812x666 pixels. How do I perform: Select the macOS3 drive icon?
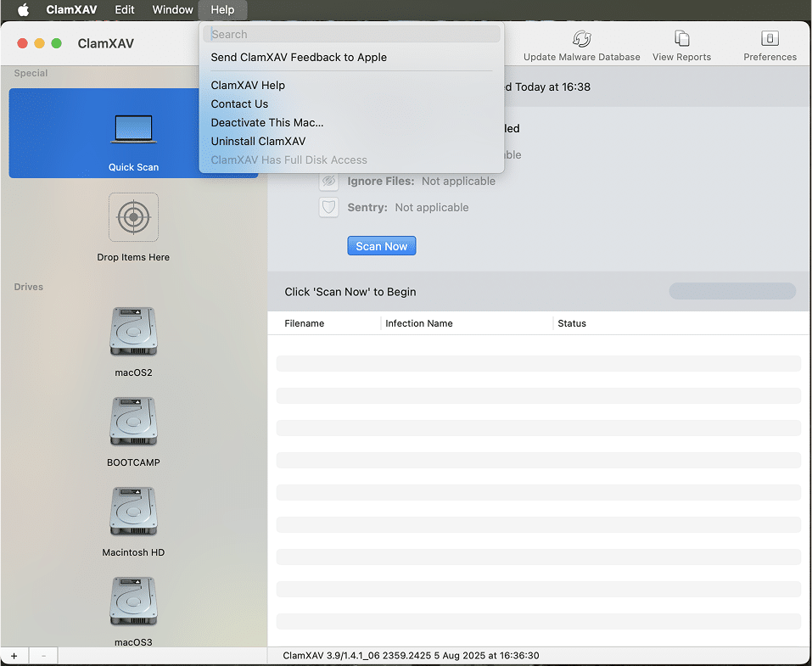[x=133, y=602]
